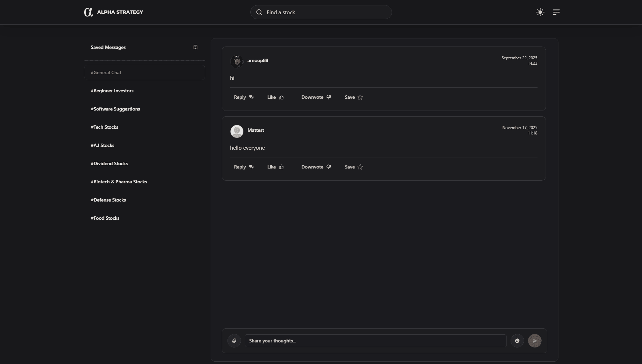Click the Alpha Strategy logo

[114, 12]
